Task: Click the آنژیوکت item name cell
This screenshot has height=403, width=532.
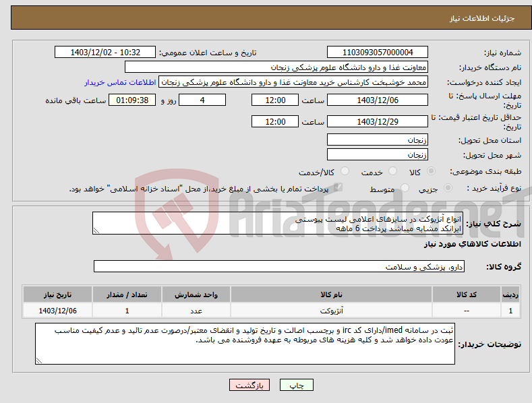Action: click(331, 311)
